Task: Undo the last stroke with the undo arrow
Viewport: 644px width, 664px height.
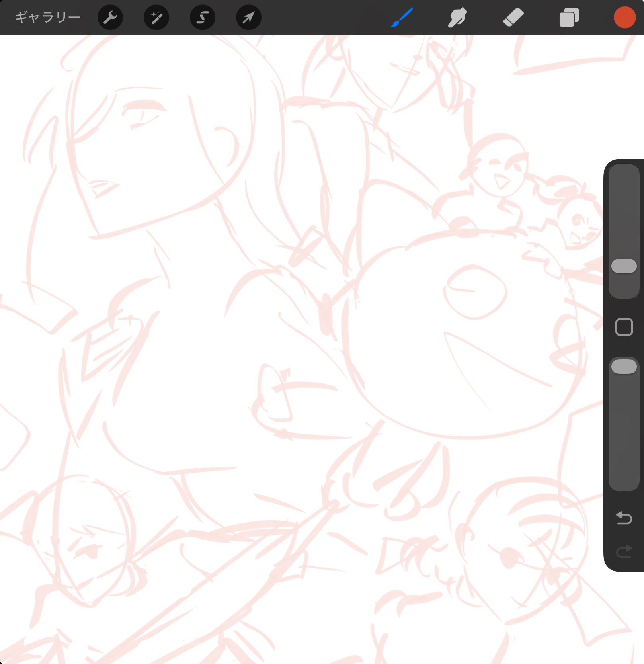Action: pos(624,518)
